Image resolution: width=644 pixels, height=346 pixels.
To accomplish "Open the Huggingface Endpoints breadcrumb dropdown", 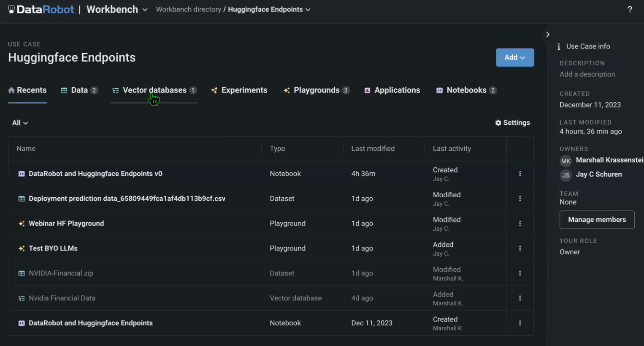I will 308,9.
